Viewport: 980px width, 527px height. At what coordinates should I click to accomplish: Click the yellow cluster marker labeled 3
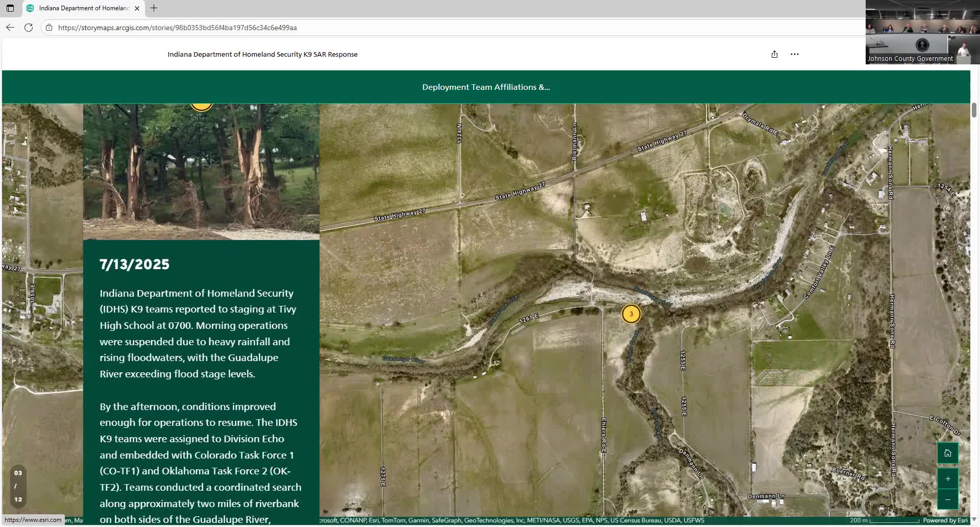click(x=631, y=314)
